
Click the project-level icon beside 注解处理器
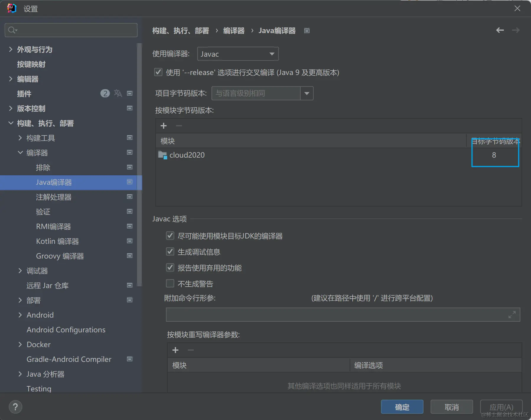130,197
